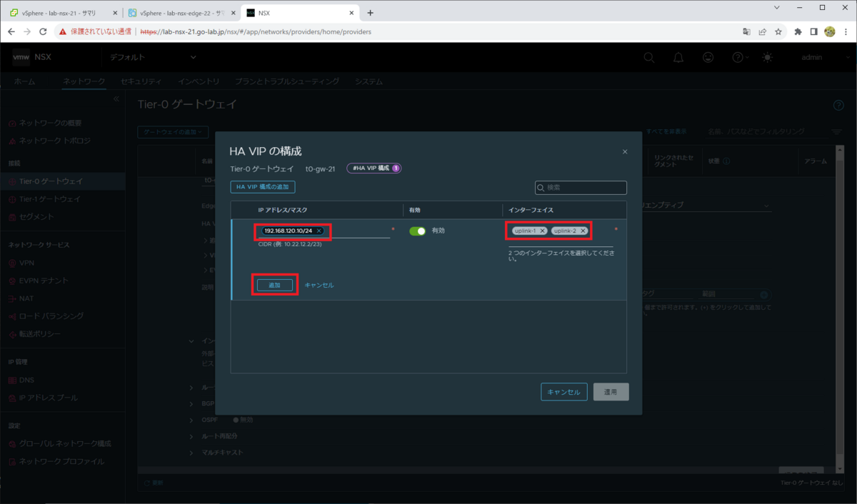Click the dialog footer キャンセル button

[x=564, y=392]
